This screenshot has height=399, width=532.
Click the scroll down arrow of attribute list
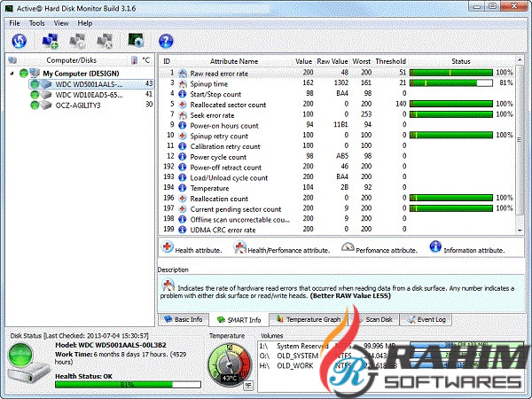[x=520, y=231]
